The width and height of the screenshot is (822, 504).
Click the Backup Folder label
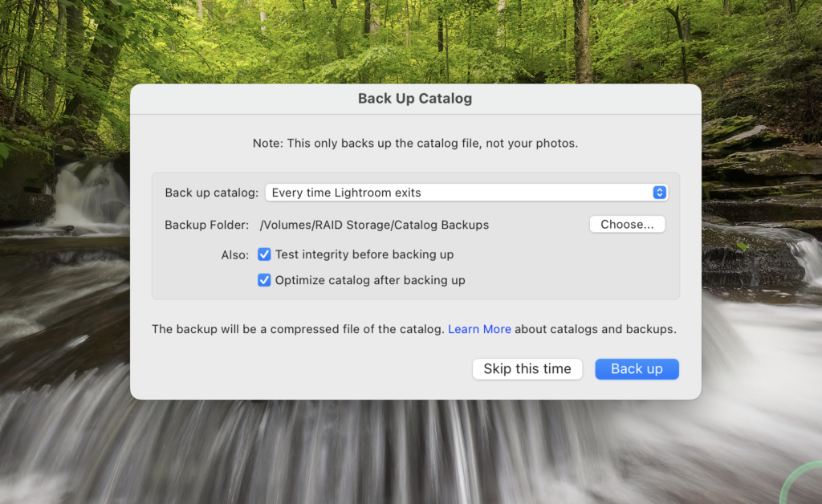point(206,225)
